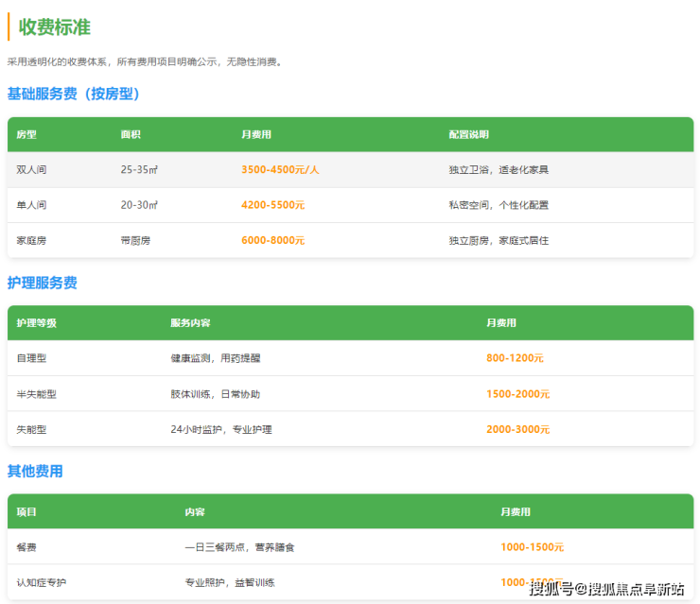Click the 服务内容 column header
Viewport: 700px width, 604px height.
pos(190,323)
